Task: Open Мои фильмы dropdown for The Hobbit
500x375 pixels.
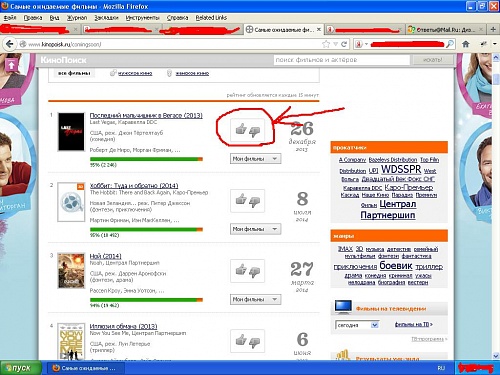Action: click(255, 229)
